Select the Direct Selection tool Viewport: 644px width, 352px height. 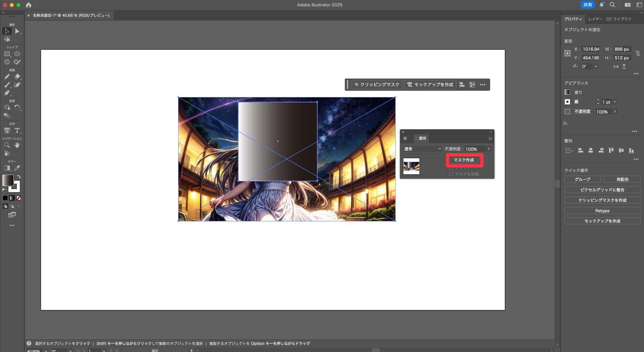coord(17,31)
